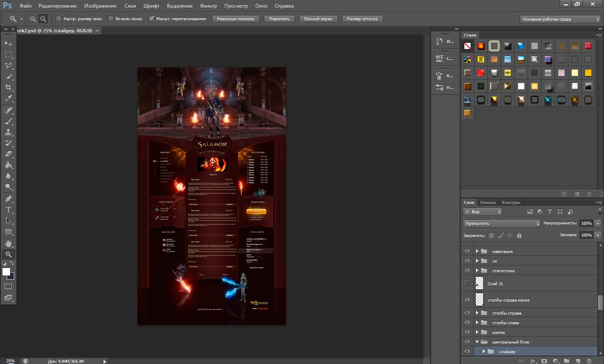Select the Type tool
The image size is (604, 364).
[8, 210]
